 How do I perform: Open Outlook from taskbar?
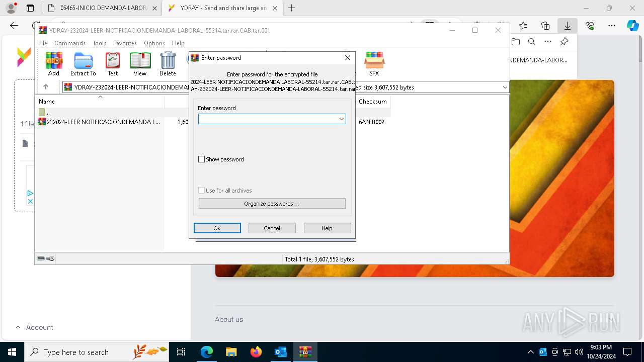[x=280, y=352]
